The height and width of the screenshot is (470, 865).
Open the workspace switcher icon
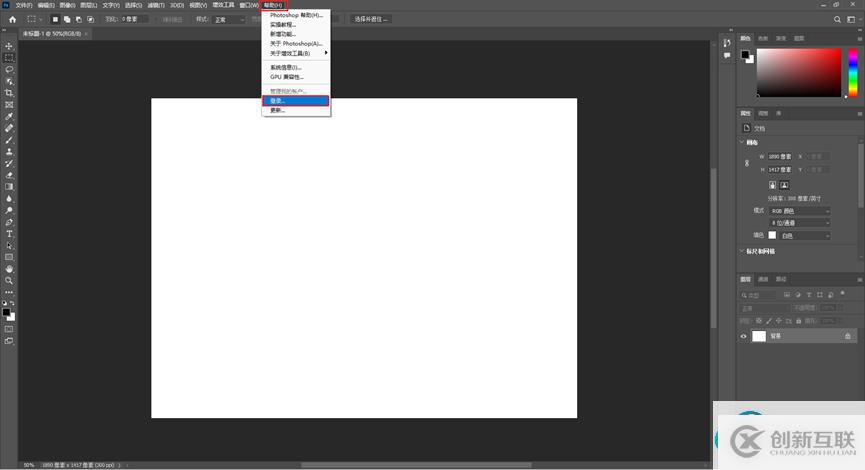851,19
